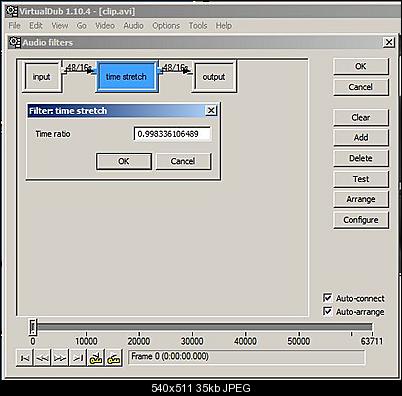This screenshot has width=402, height=396.
Task: Open the Audio menu
Action: point(133,26)
